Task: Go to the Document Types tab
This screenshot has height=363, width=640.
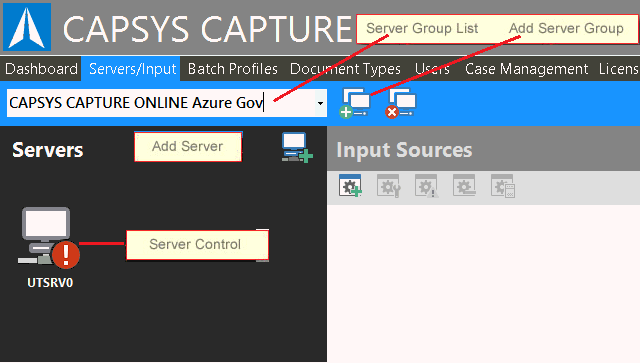Action: click(345, 69)
